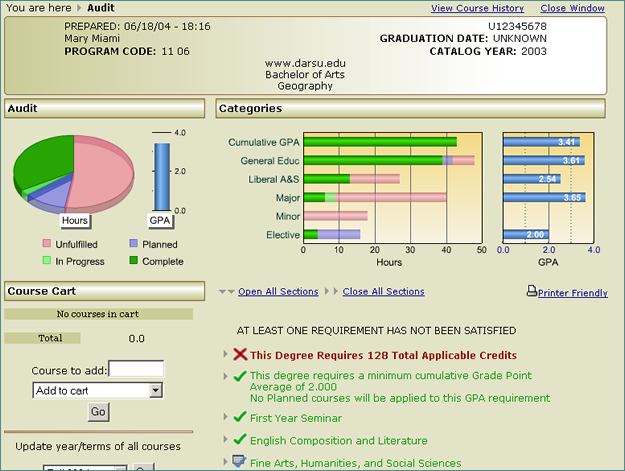
Task: Click the Audit panel header
Action: (x=104, y=108)
